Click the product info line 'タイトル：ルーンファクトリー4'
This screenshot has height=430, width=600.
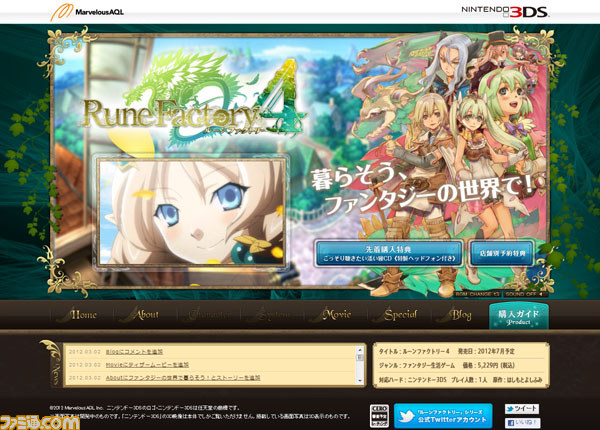(414, 351)
